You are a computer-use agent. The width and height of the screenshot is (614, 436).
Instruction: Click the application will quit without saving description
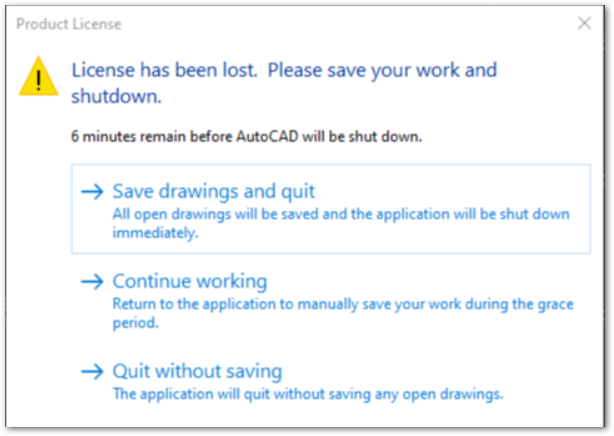click(x=307, y=394)
